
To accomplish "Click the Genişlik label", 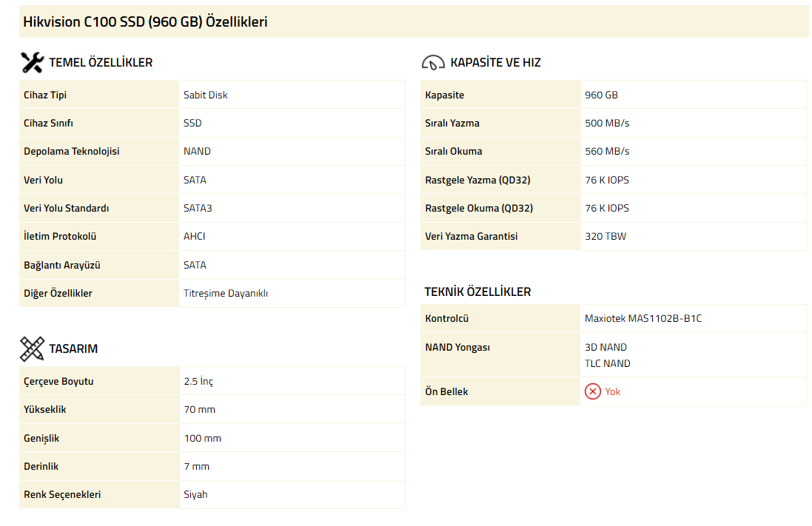I will (41, 438).
